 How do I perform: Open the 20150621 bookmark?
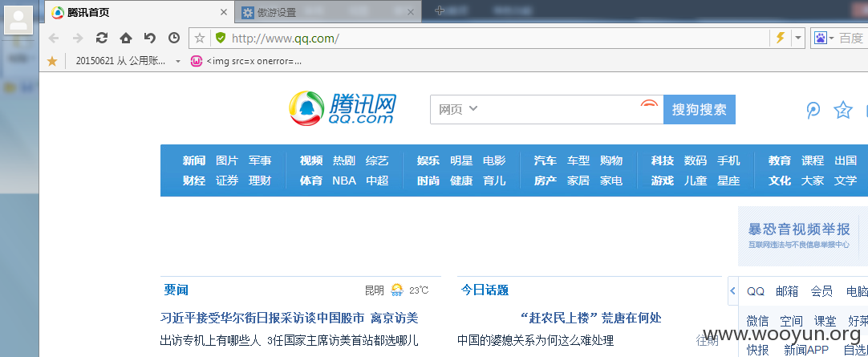point(120,61)
